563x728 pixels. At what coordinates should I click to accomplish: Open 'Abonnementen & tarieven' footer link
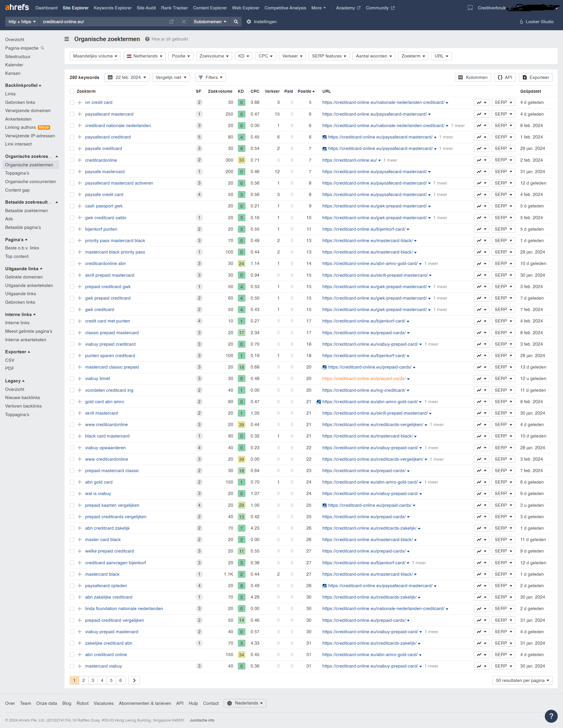pyautogui.click(x=145, y=703)
